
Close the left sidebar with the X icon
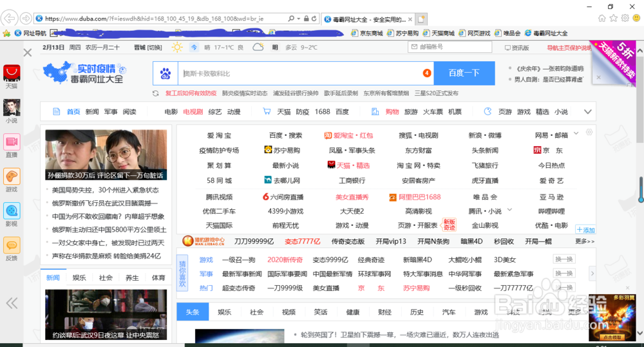(x=28, y=53)
